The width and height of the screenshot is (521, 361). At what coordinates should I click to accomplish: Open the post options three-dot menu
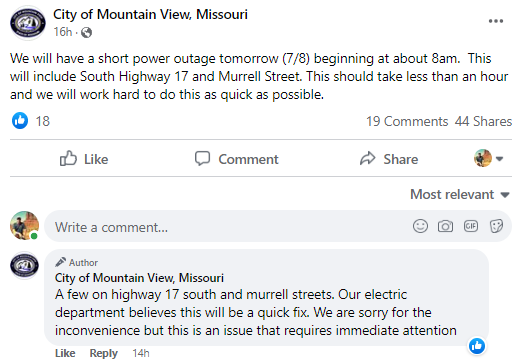coord(496,21)
